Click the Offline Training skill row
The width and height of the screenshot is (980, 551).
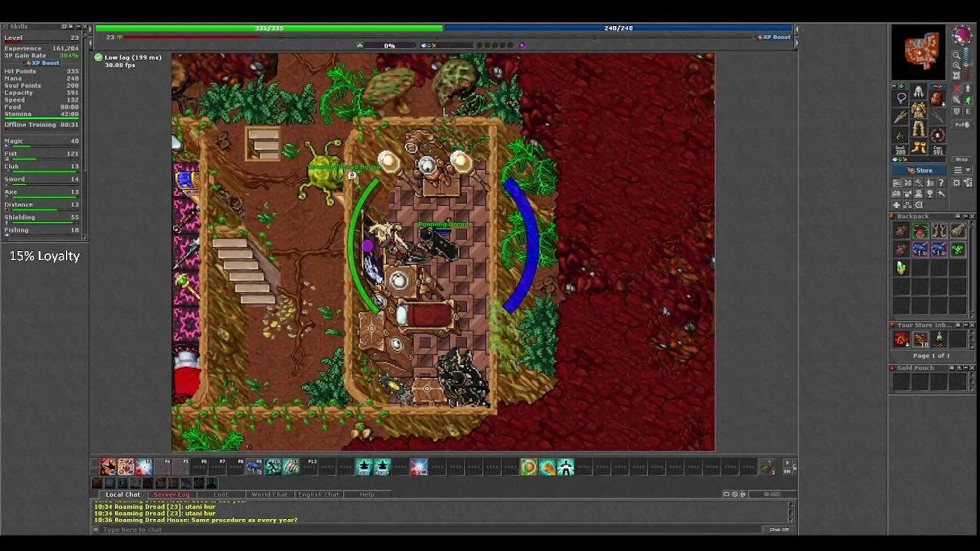[41, 124]
